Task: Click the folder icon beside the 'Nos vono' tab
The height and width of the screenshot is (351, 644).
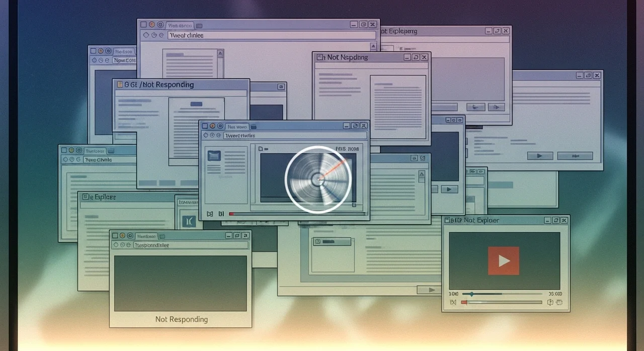Action: (x=253, y=126)
